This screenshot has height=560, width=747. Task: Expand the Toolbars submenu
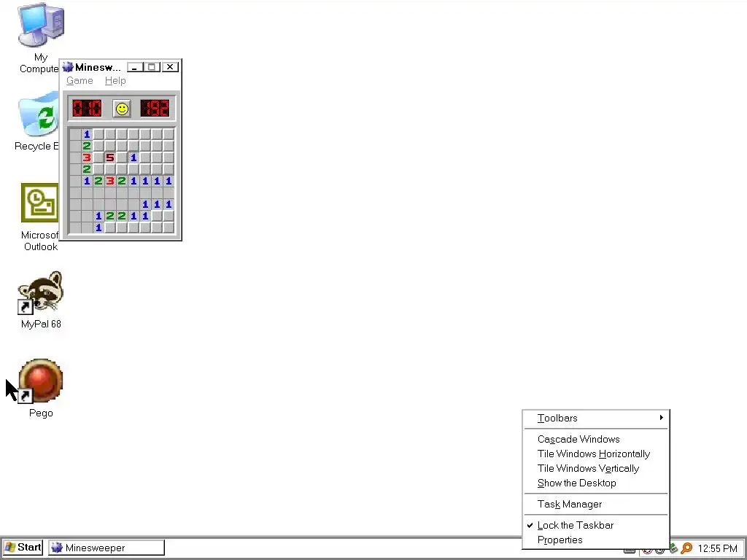click(x=596, y=418)
